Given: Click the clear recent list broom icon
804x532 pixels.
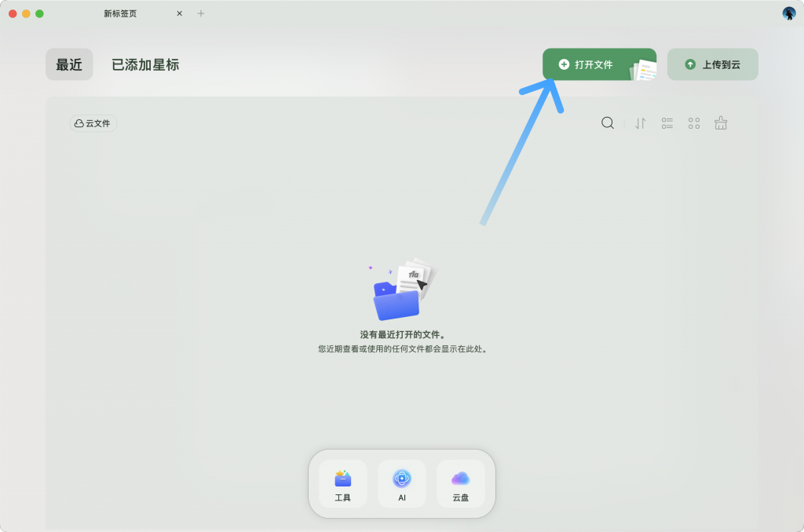Looking at the screenshot, I should click(721, 123).
